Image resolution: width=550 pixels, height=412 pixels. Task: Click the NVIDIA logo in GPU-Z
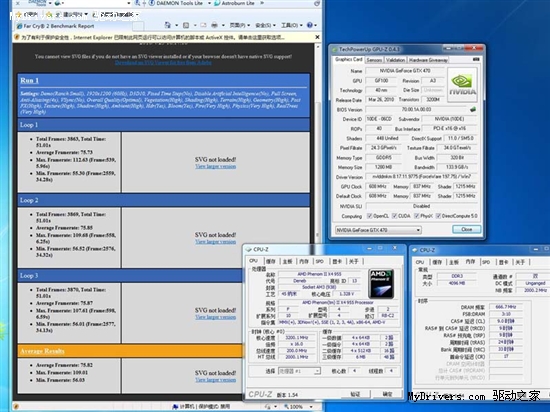pos(462,85)
